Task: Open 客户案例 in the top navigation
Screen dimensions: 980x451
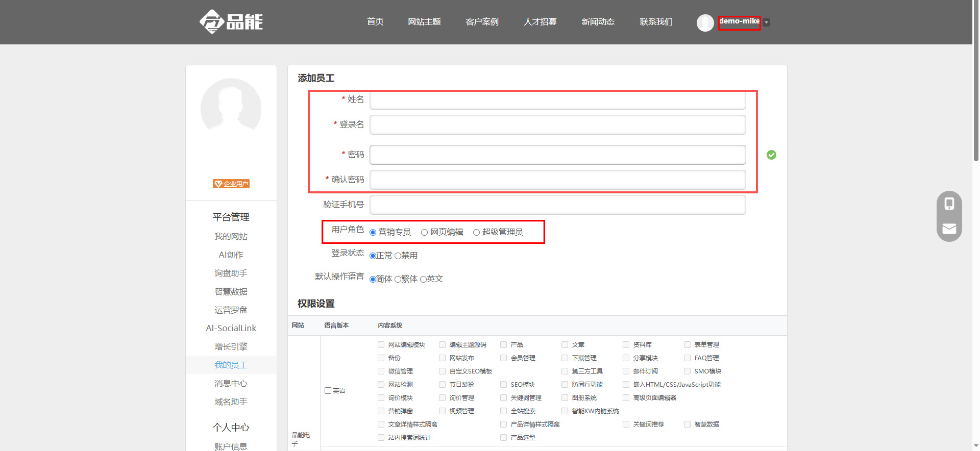Action: pyautogui.click(x=482, y=22)
